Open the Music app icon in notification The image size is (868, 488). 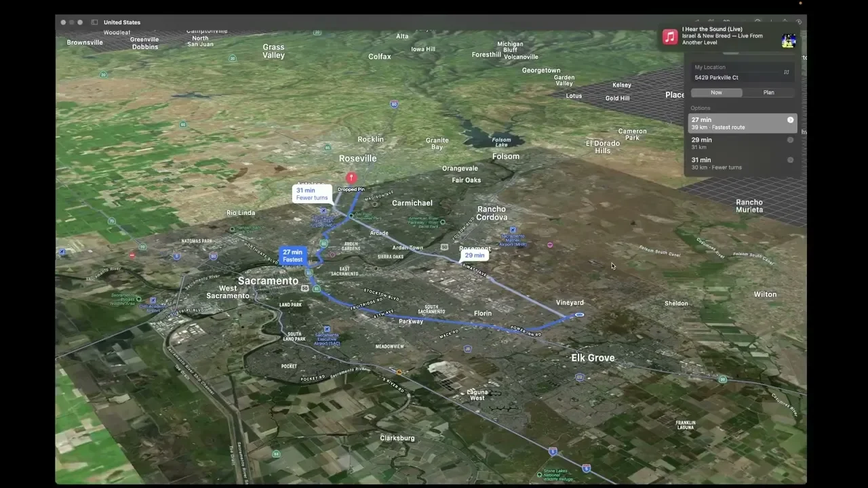click(670, 37)
